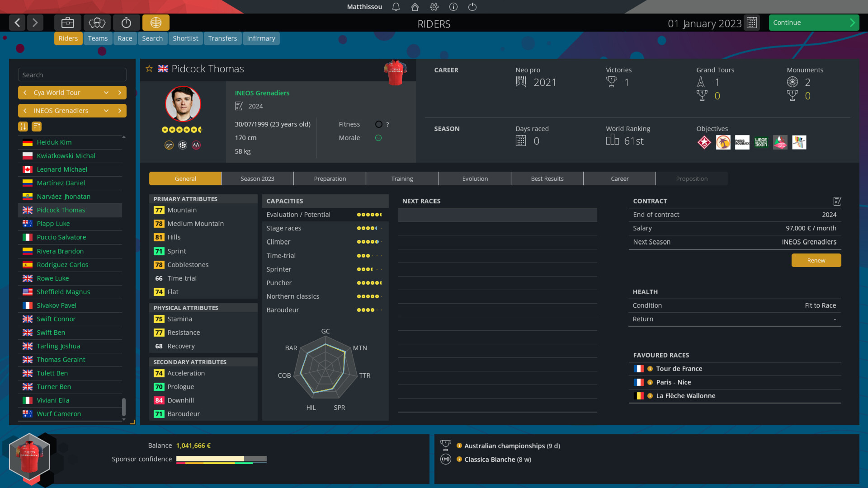Click the settings gear icon in top bar
The width and height of the screenshot is (868, 488).
point(434,7)
